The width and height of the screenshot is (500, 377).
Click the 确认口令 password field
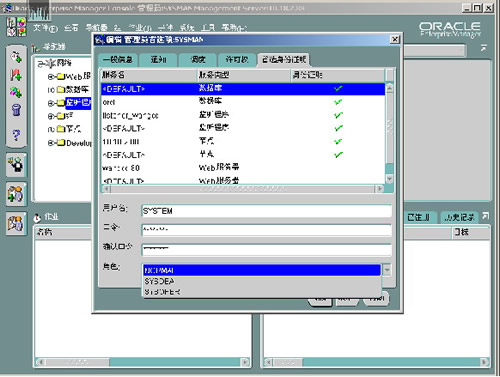[x=266, y=249]
